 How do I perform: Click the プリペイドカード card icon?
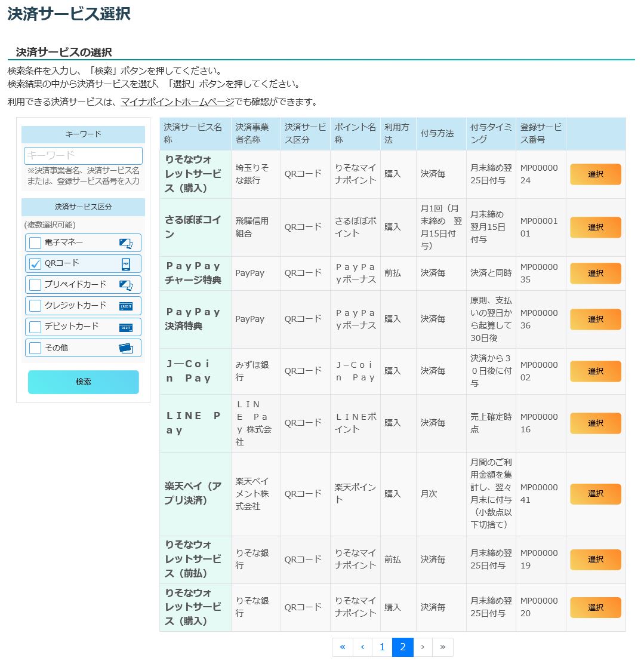pos(126,285)
